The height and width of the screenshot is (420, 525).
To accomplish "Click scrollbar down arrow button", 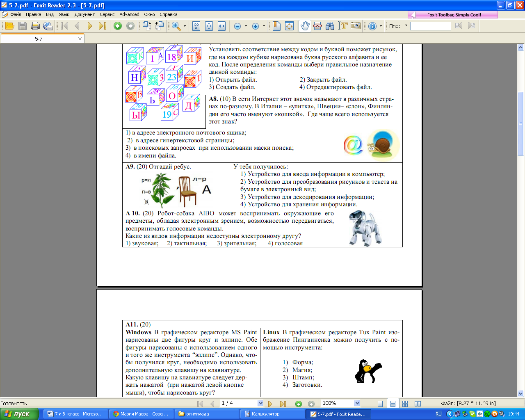I will (521, 393).
